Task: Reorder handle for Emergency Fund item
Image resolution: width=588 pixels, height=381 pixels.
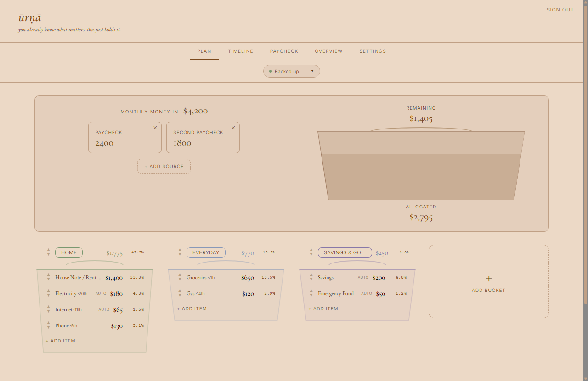Action: (x=311, y=293)
